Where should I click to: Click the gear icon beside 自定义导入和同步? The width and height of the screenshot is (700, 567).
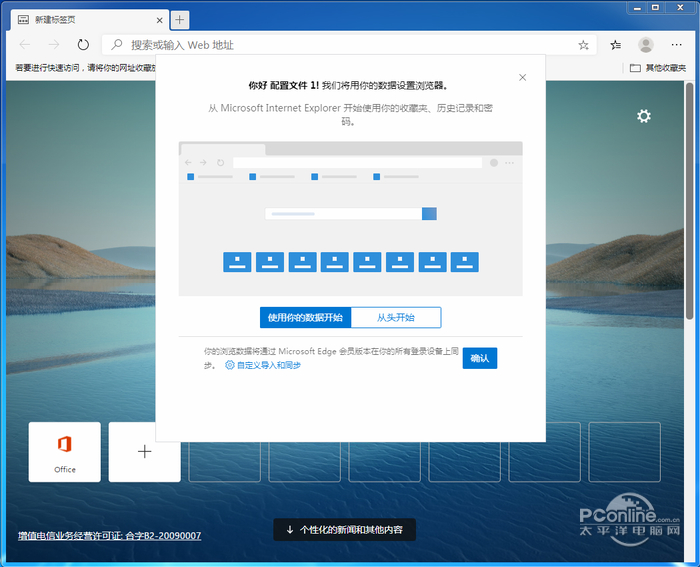(229, 365)
